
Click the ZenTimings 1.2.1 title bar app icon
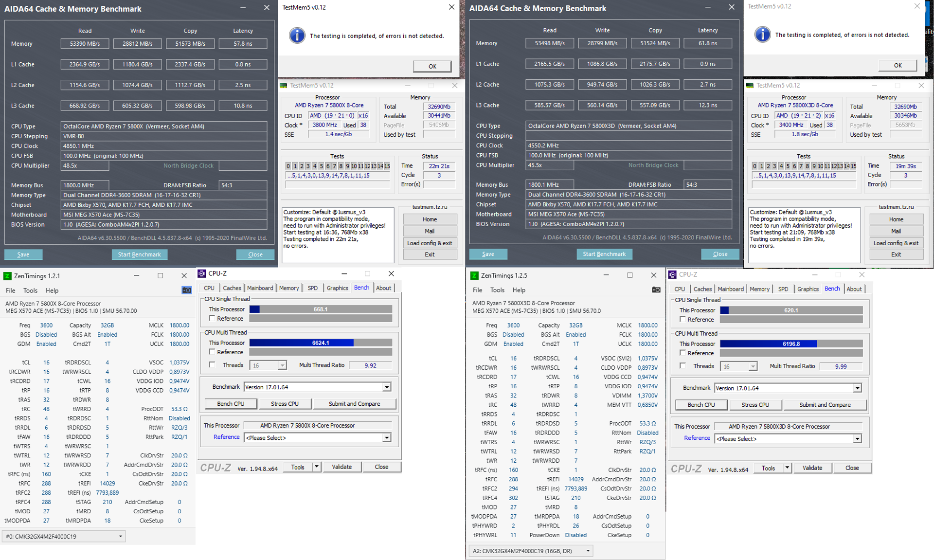pyautogui.click(x=7, y=276)
